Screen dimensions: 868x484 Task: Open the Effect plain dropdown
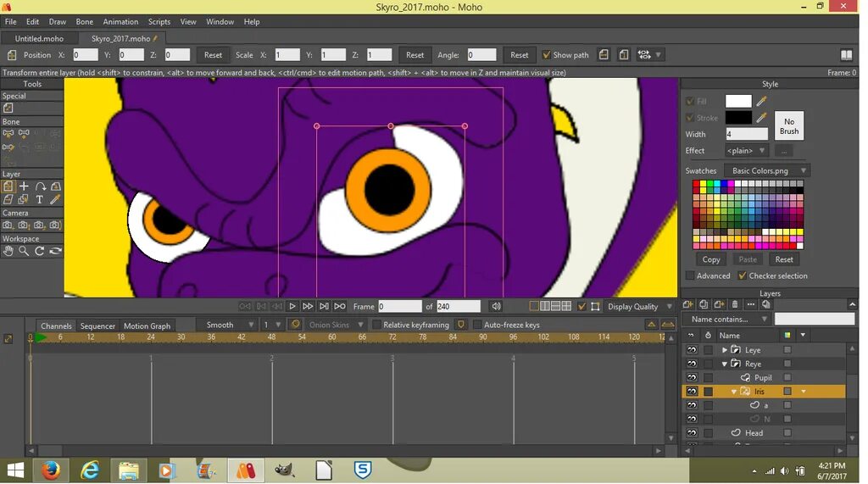tap(746, 151)
